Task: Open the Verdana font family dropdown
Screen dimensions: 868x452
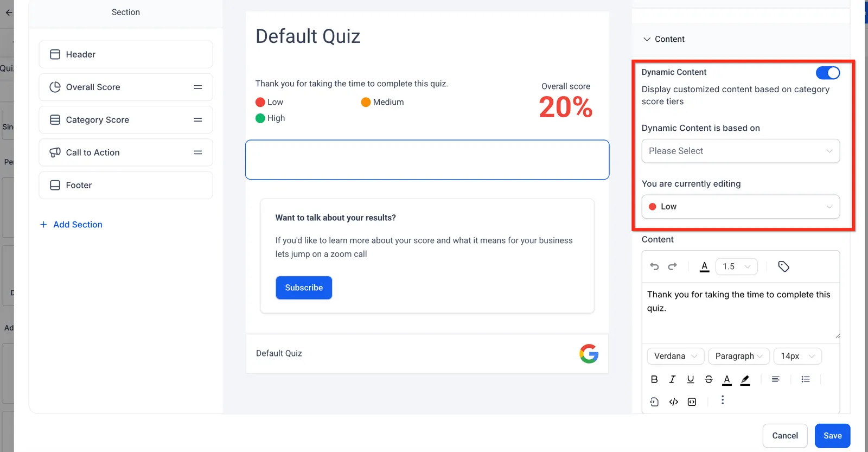Action: (x=675, y=356)
